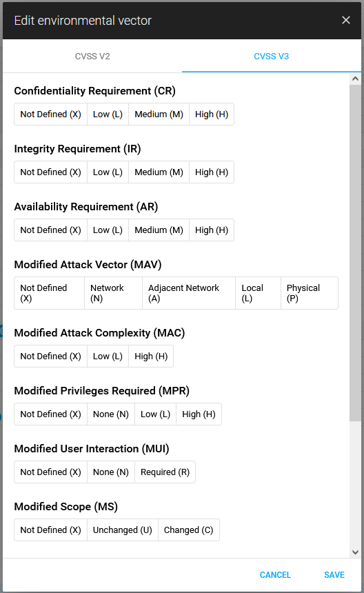Screen dimensions: 364x593
Task: Pick Adjacent Network (A) attack vector
Action: 189,293
